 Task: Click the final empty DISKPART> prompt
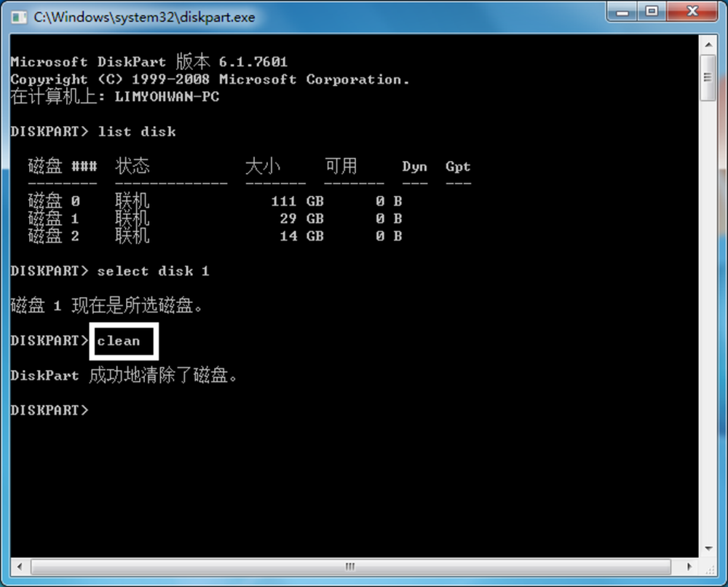[50, 411]
